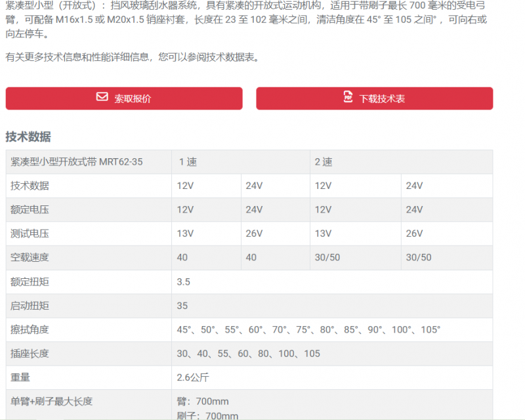
Task: Select the 擦拭角度 angle list cell
Action: tap(332, 329)
